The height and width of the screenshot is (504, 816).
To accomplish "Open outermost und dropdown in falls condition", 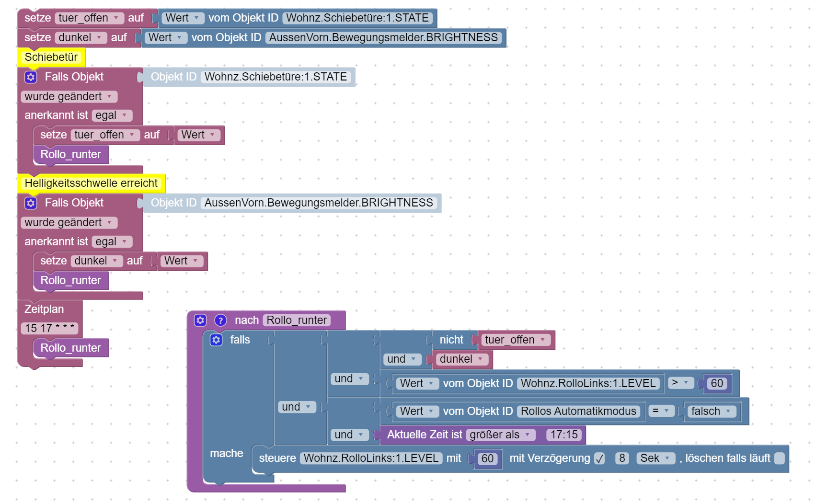I will click(x=297, y=407).
